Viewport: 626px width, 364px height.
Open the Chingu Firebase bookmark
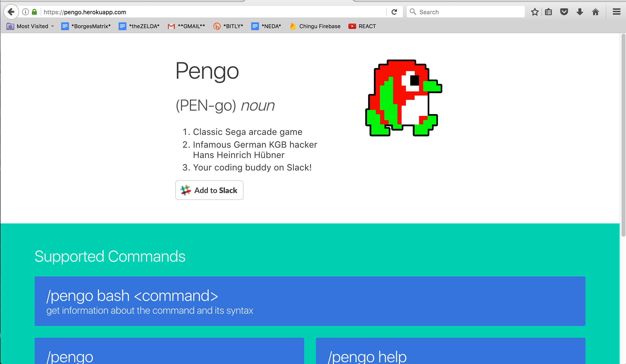pyautogui.click(x=315, y=26)
